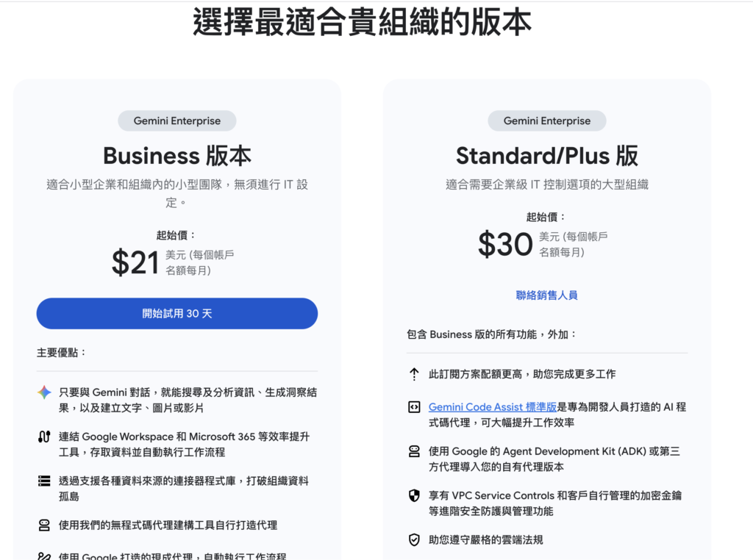Open the Gemini Code Assist 標準版 link
The width and height of the screenshot is (753, 560).
(492, 406)
